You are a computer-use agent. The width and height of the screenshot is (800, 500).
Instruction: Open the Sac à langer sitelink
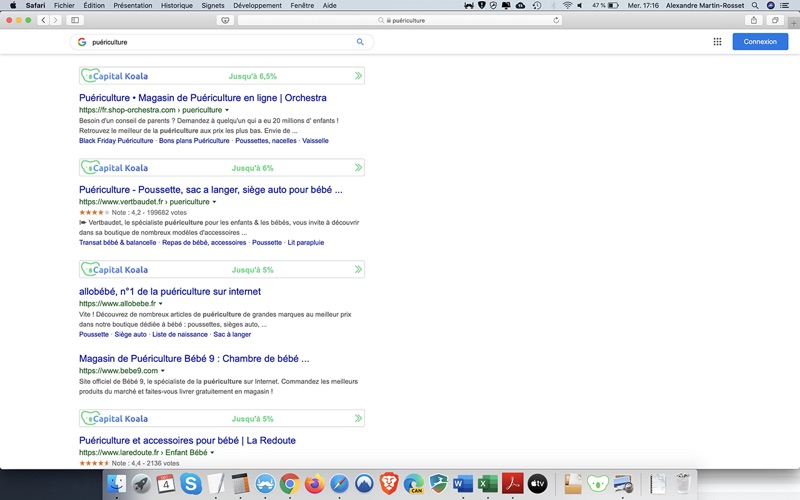click(x=232, y=335)
